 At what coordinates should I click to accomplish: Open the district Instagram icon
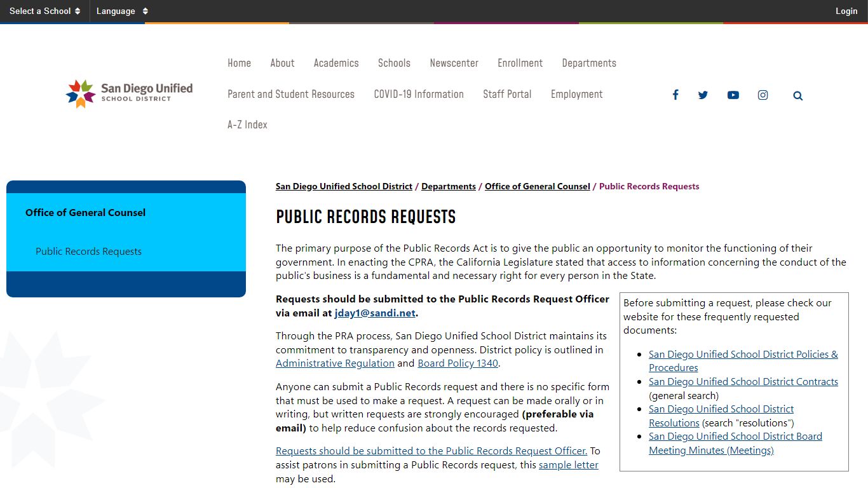(x=763, y=95)
